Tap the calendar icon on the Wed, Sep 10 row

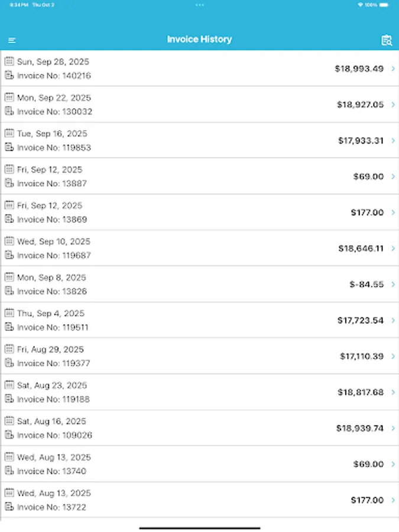(x=9, y=241)
